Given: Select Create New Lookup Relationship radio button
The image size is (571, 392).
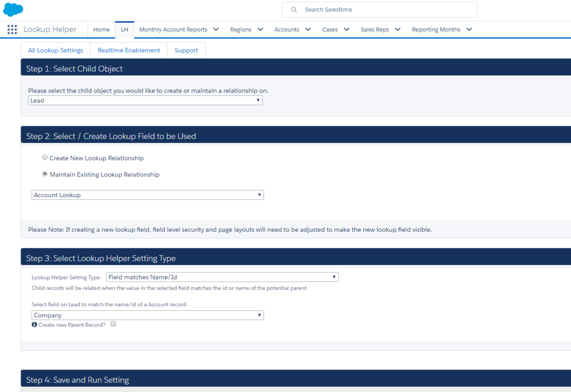Looking at the screenshot, I should tap(45, 157).
